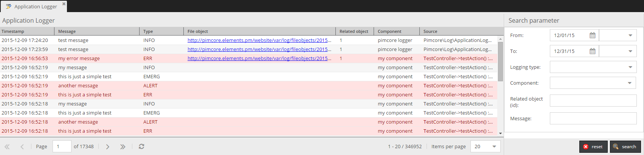Expand the Logging type dropdown
The width and height of the screenshot is (644, 155).
pyautogui.click(x=630, y=67)
